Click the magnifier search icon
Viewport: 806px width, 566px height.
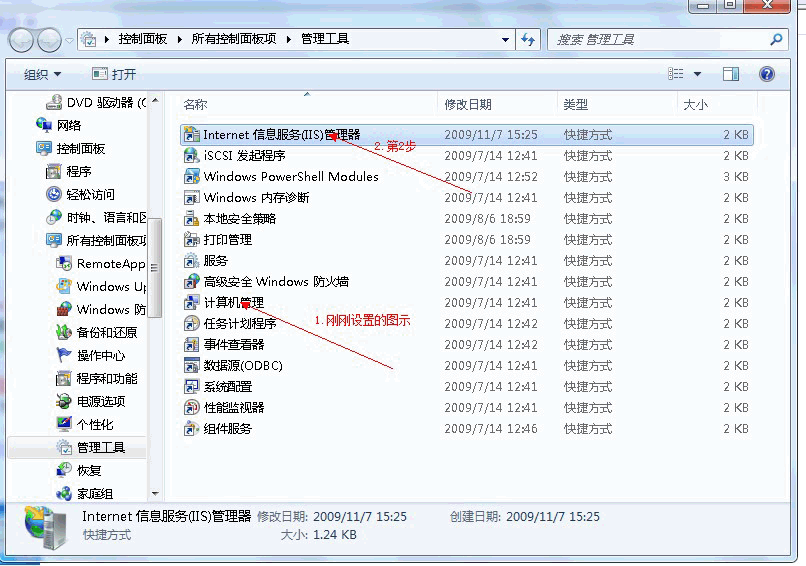(x=776, y=39)
